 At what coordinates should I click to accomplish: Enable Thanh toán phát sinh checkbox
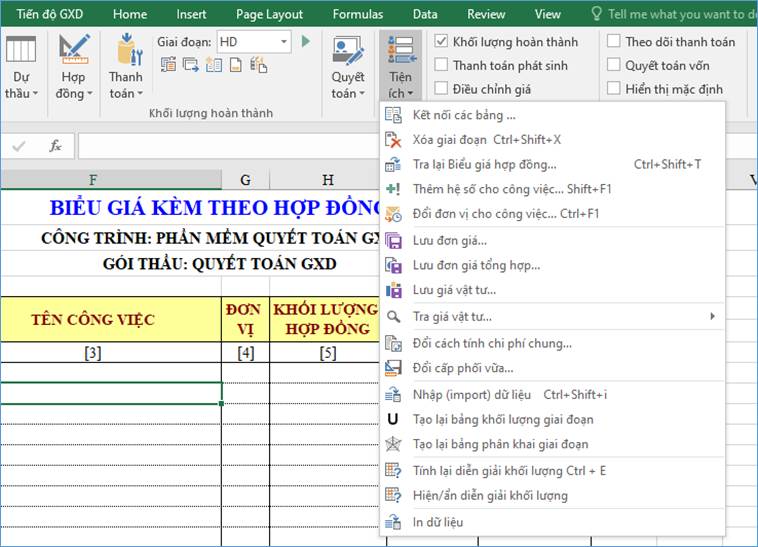tap(441, 65)
